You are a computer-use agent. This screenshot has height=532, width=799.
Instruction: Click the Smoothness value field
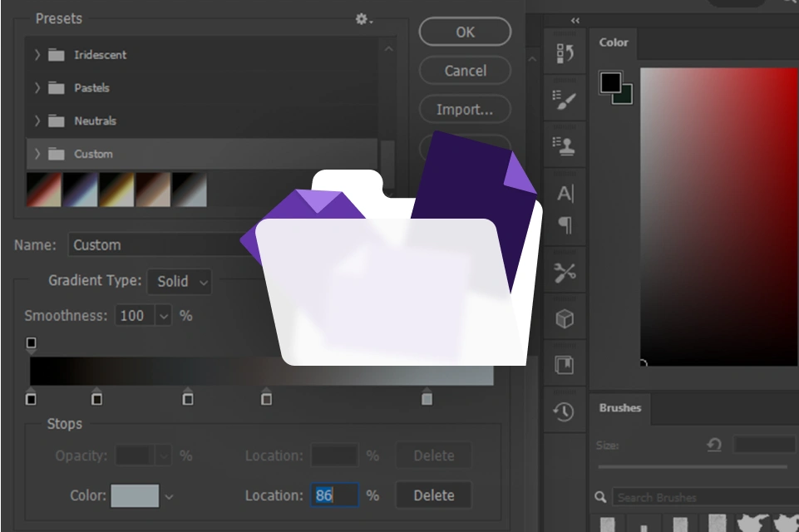(x=136, y=316)
